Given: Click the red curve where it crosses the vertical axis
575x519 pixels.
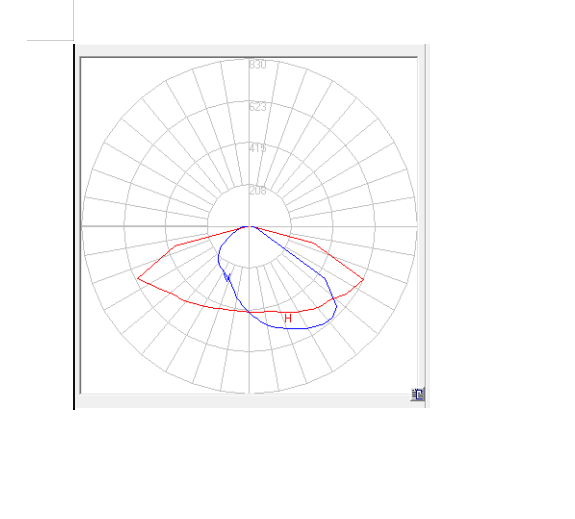Looking at the screenshot, I should pyautogui.click(x=249, y=312).
